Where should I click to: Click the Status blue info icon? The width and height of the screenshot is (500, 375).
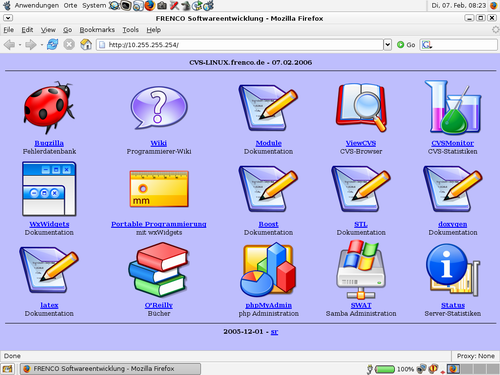(453, 270)
